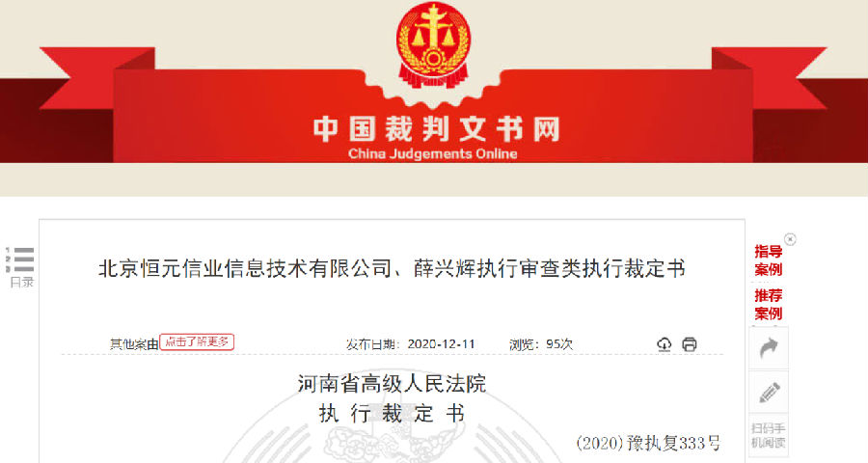868x463 pixels.
Task: Click the share arrow icon
Action: click(x=769, y=348)
